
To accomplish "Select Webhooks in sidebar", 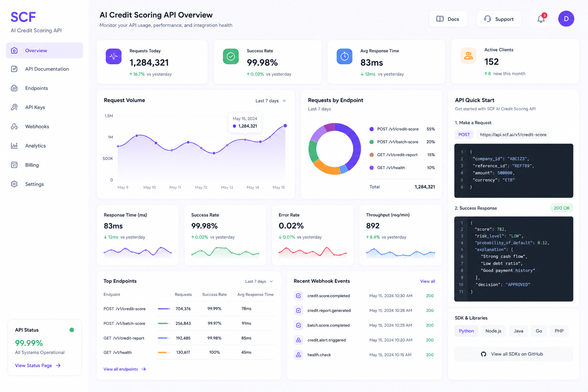I will (x=44, y=126).
